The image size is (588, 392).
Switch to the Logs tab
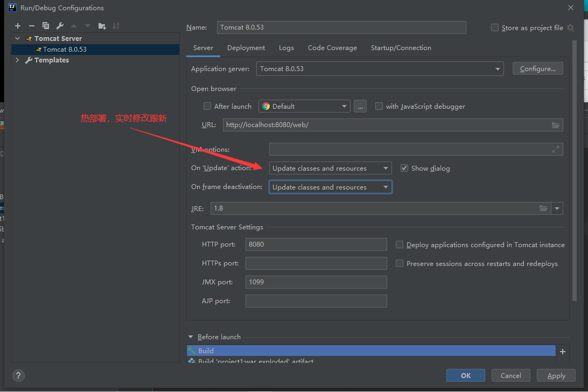[286, 48]
